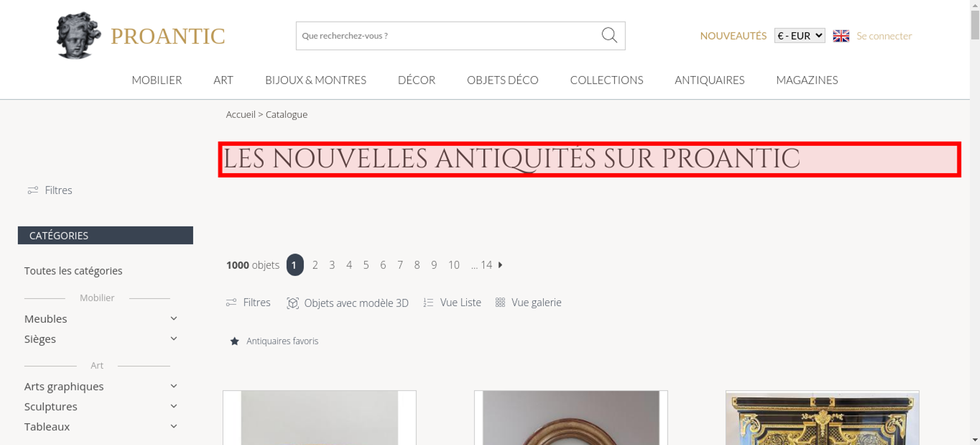Switch to Vue galerie grid view
Image resolution: width=980 pixels, height=445 pixels.
tap(528, 302)
